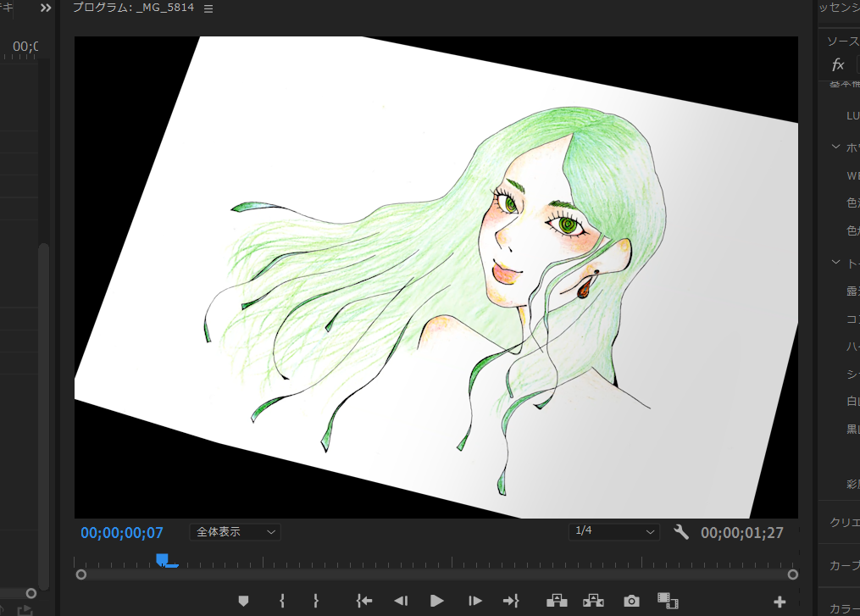Open program monitor settings with the wrench icon
This screenshot has height=616, width=860.
(x=682, y=532)
